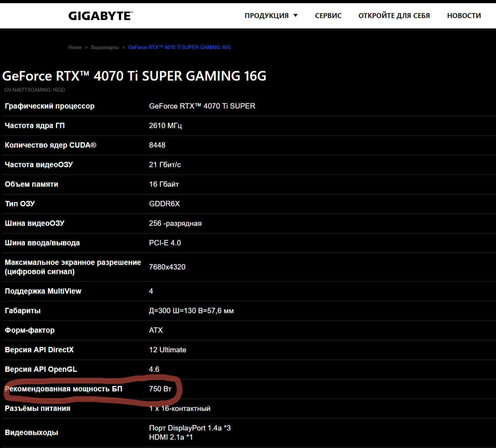Click the Видеовыходы label
This screenshot has height=448, width=496.
pos(31,433)
